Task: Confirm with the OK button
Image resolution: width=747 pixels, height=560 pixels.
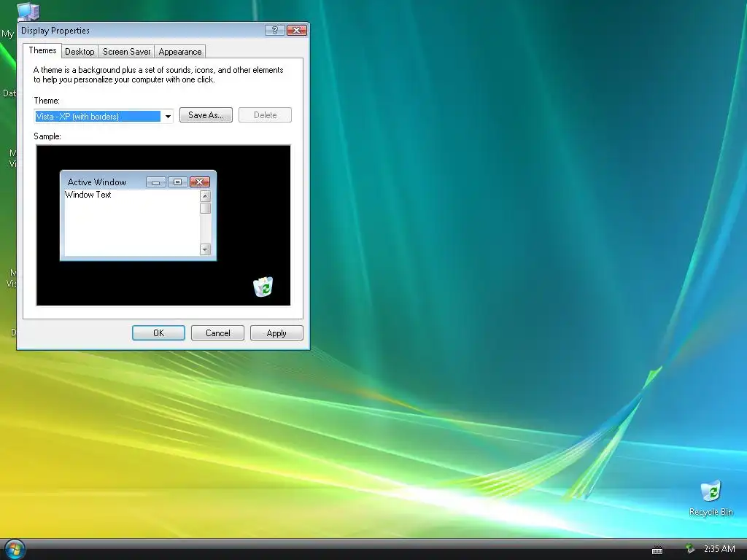Action: (158, 332)
